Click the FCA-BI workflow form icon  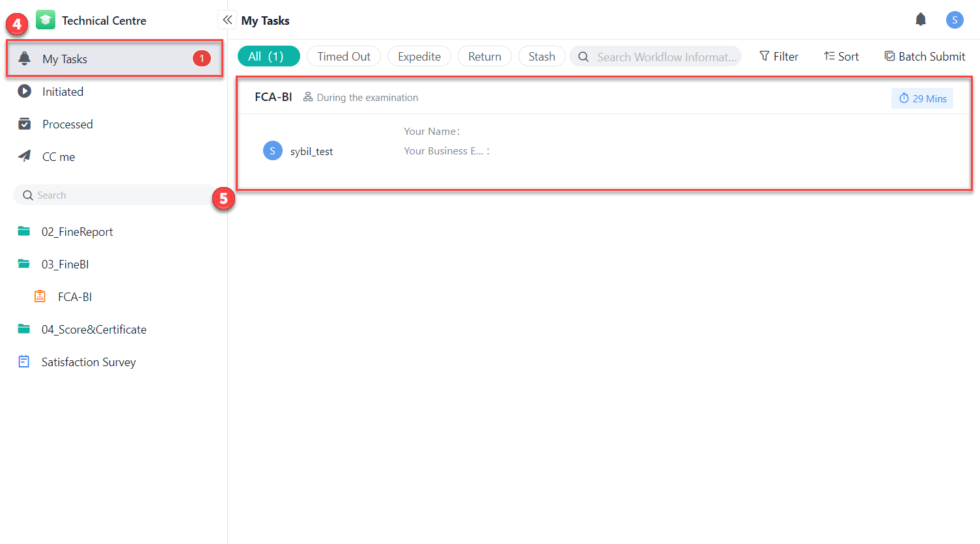[40, 296]
